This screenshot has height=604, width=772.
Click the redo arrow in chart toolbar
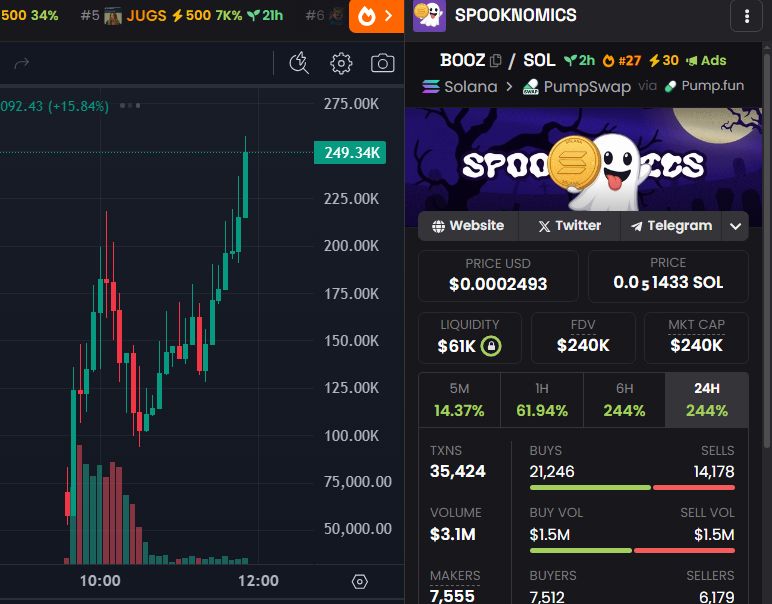pos(22,63)
